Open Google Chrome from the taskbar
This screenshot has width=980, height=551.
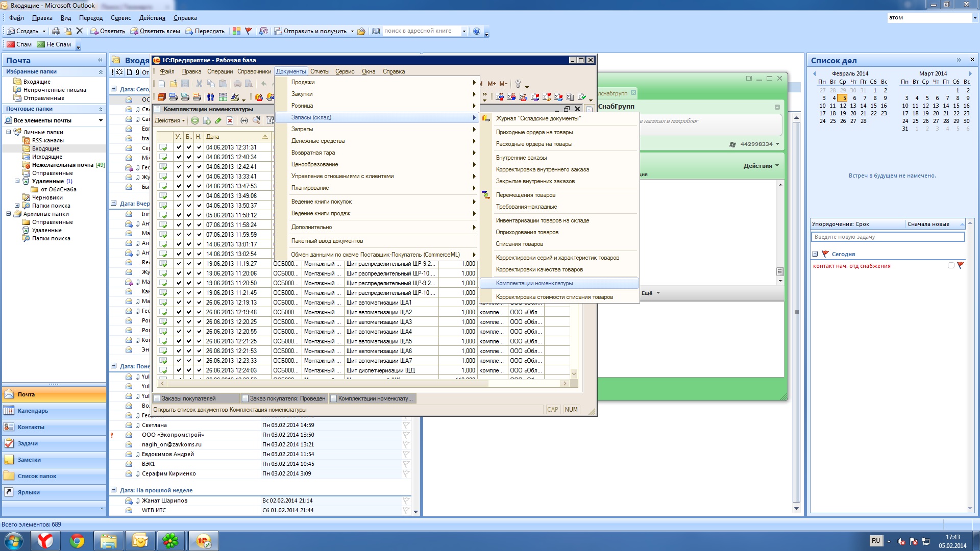[x=77, y=541]
